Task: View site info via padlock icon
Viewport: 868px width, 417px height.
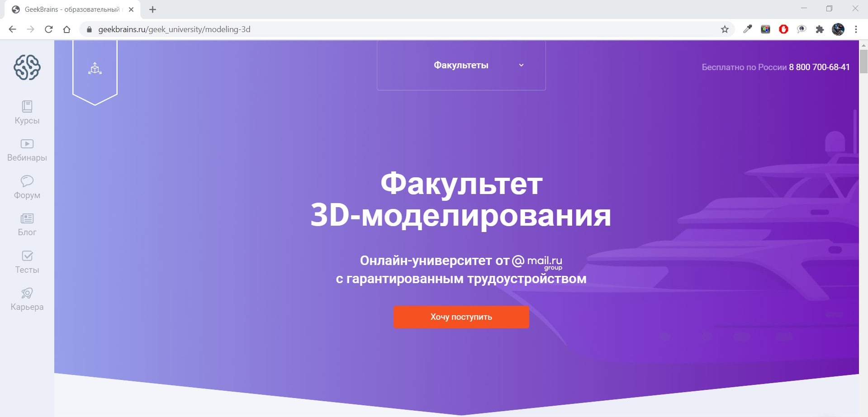Action: click(x=89, y=29)
